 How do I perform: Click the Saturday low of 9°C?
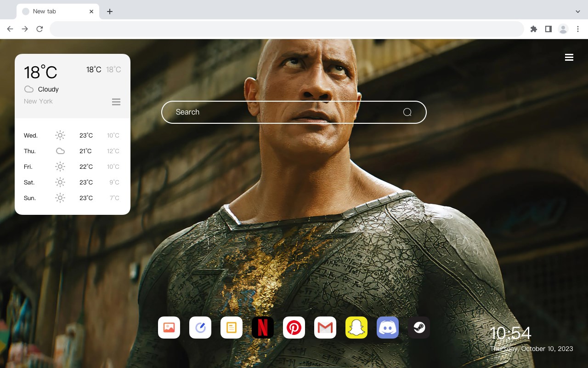point(114,183)
